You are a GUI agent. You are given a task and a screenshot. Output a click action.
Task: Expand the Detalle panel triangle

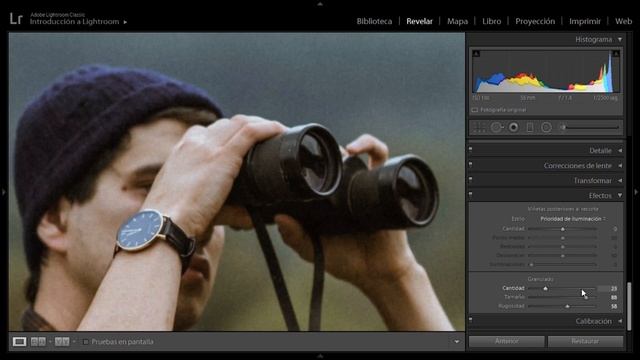pyautogui.click(x=620, y=151)
